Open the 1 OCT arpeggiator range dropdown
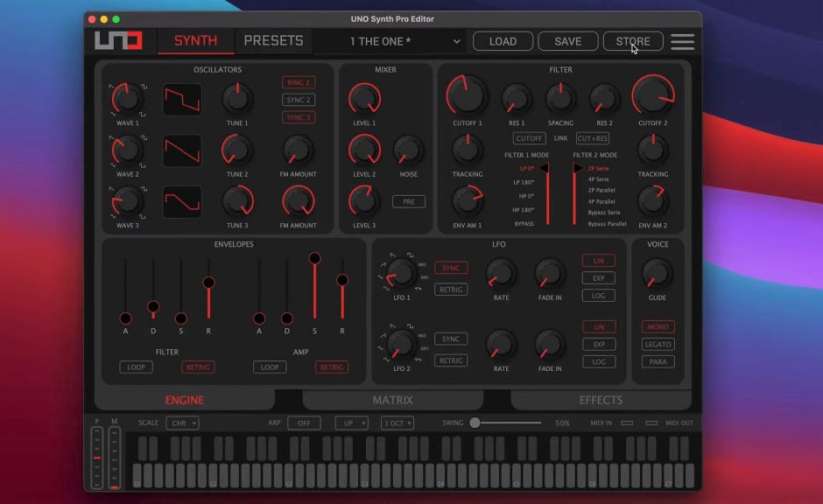 coord(397,423)
